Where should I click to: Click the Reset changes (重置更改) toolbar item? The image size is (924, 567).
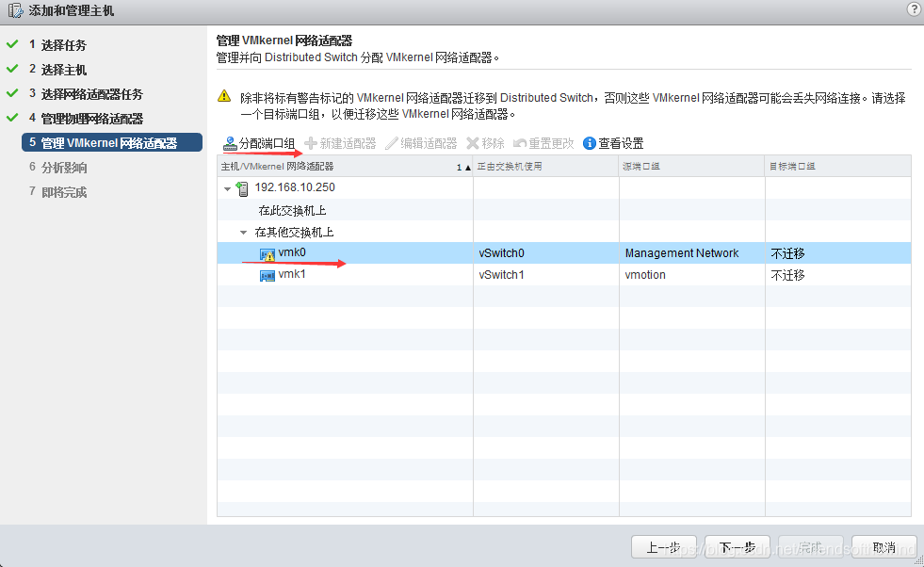click(x=543, y=143)
